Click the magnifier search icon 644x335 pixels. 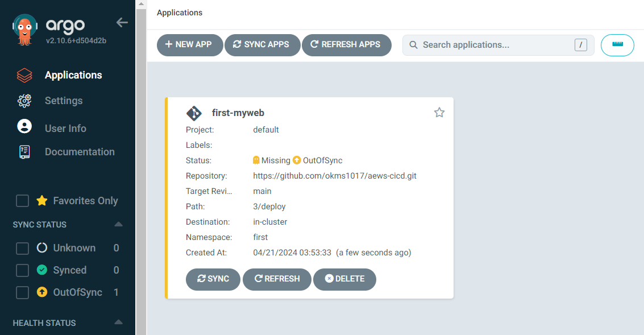click(414, 45)
